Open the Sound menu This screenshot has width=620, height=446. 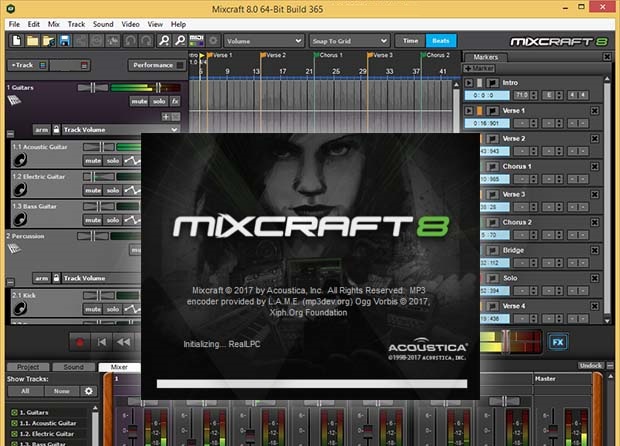(103, 24)
